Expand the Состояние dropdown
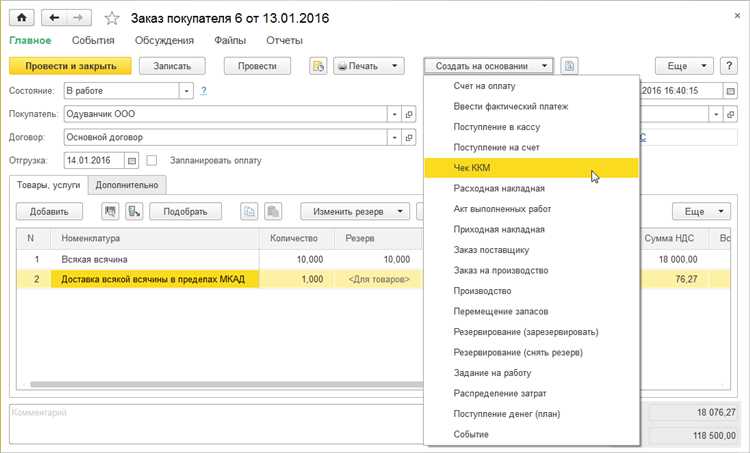Image resolution: width=750 pixels, height=453 pixels. pyautogui.click(x=186, y=91)
